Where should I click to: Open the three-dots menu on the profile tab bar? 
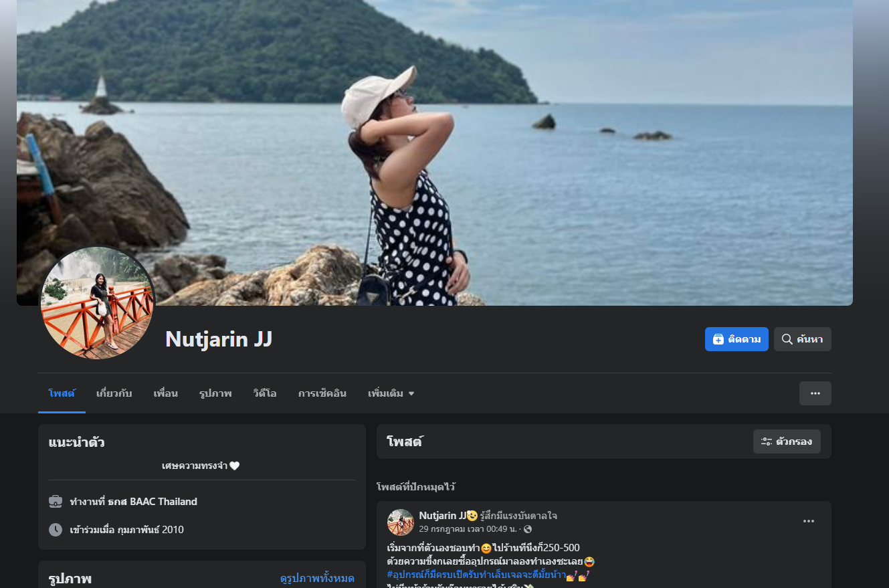click(x=815, y=393)
